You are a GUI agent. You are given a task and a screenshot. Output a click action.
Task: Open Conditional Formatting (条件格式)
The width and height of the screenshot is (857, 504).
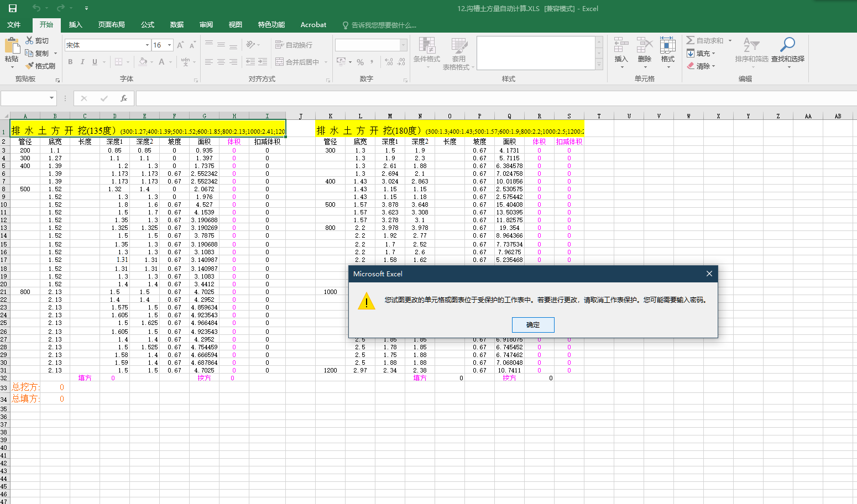427,51
